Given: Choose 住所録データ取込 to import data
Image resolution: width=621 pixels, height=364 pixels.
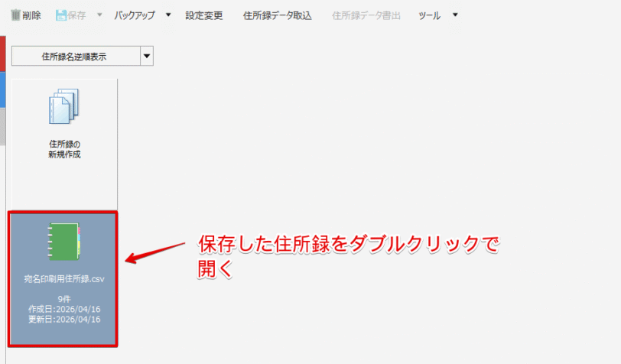Looking at the screenshot, I should [x=277, y=15].
